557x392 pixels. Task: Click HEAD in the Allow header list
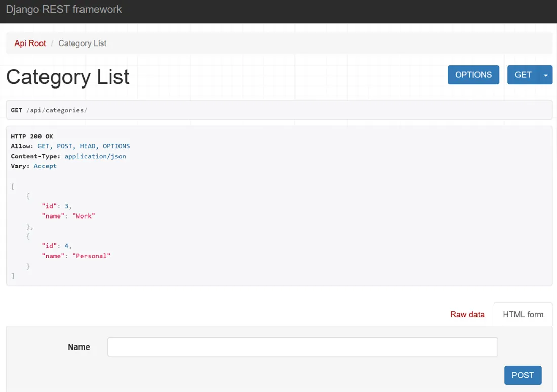[87, 146]
